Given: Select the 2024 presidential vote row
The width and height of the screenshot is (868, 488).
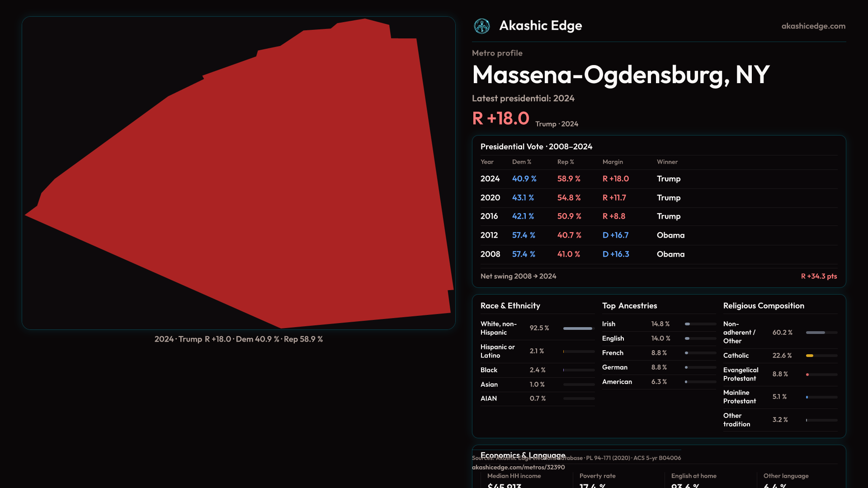Looking at the screenshot, I should [x=490, y=179].
